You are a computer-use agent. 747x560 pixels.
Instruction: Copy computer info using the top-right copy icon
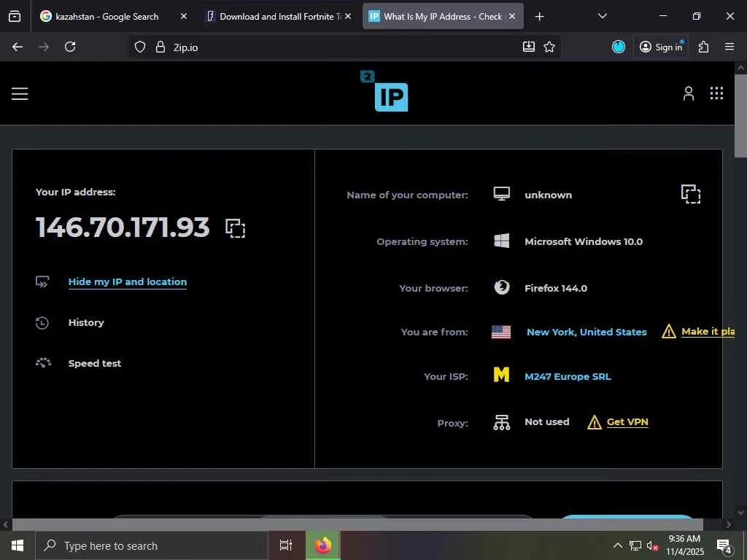pyautogui.click(x=691, y=194)
